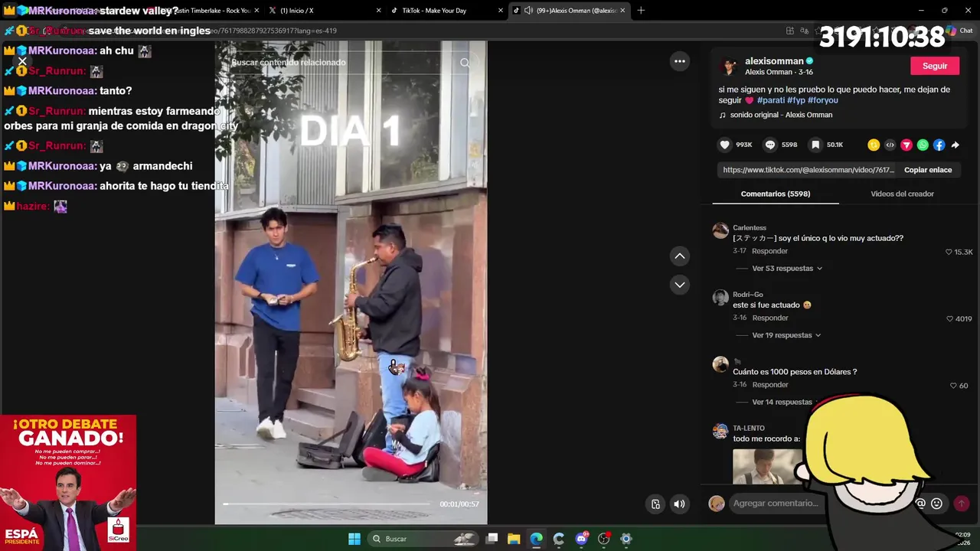Seek on the video progress bar
980x551 pixels.
tap(328, 504)
